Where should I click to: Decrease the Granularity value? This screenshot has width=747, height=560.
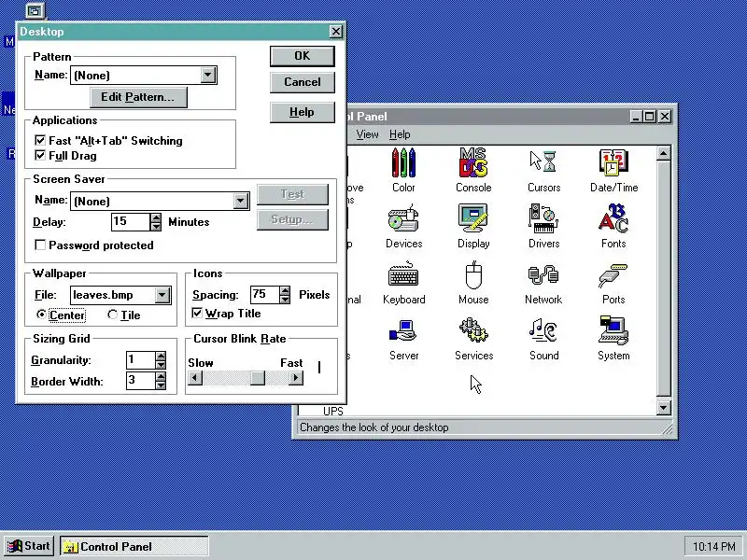[x=161, y=364]
